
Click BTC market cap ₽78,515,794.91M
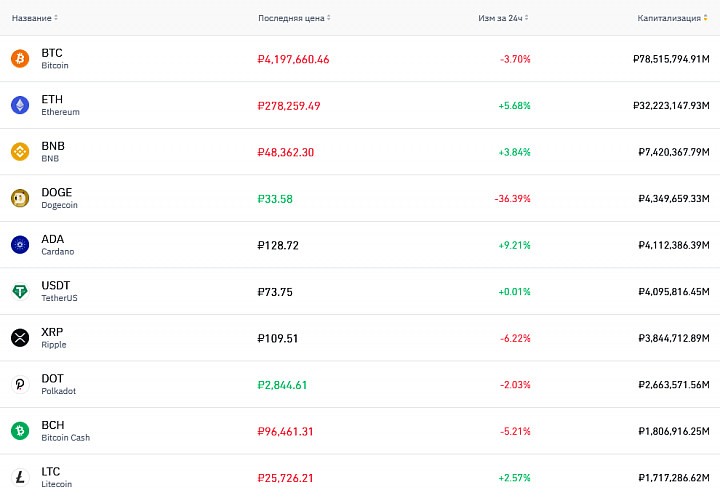pyautogui.click(x=671, y=59)
